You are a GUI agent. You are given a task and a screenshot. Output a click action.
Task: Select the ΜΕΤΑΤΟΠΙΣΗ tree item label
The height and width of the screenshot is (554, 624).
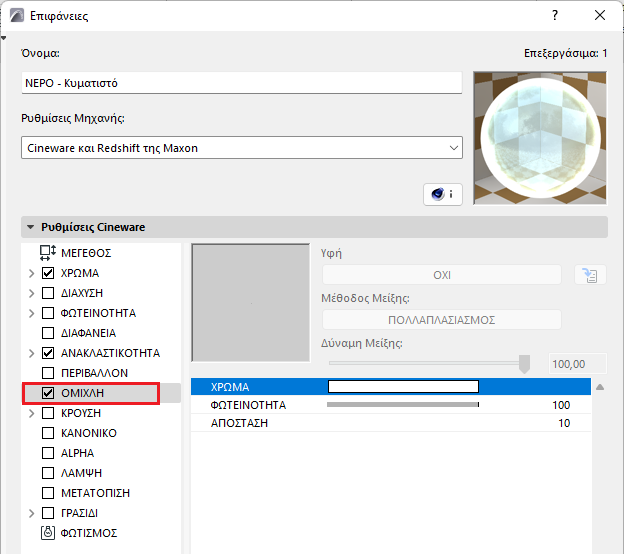95,493
